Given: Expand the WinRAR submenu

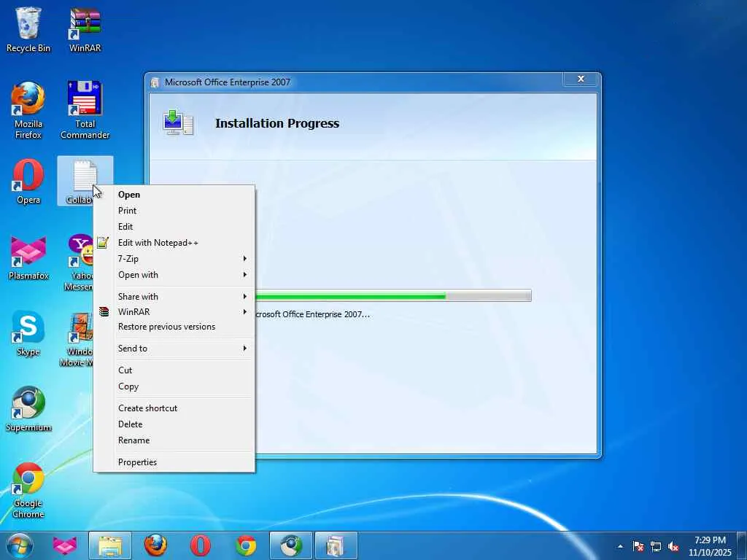Looking at the screenshot, I should point(174,311).
